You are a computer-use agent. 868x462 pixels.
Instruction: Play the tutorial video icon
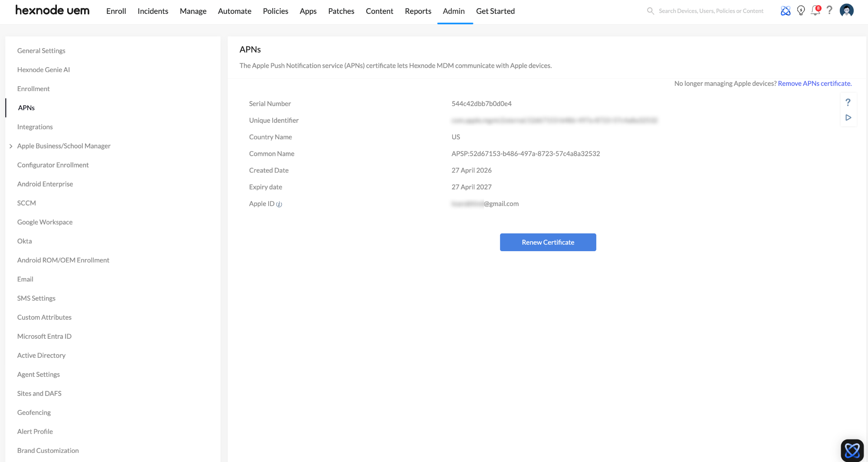pyautogui.click(x=848, y=118)
